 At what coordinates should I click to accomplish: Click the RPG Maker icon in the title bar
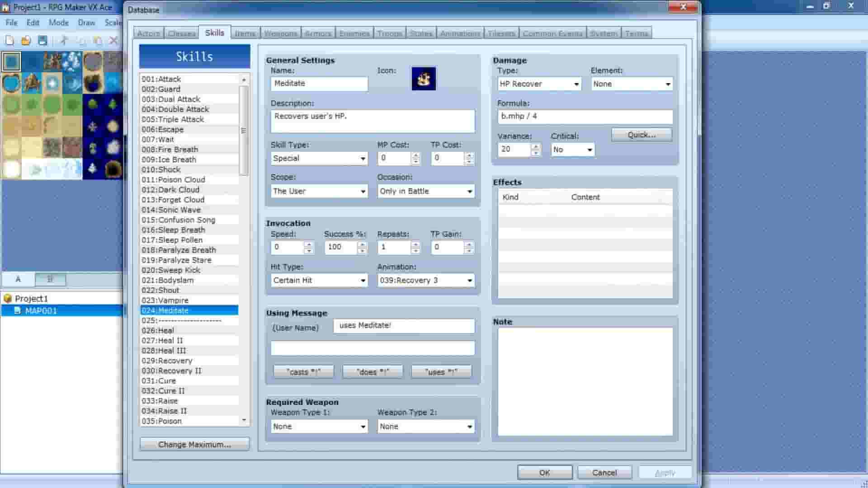click(5, 7)
